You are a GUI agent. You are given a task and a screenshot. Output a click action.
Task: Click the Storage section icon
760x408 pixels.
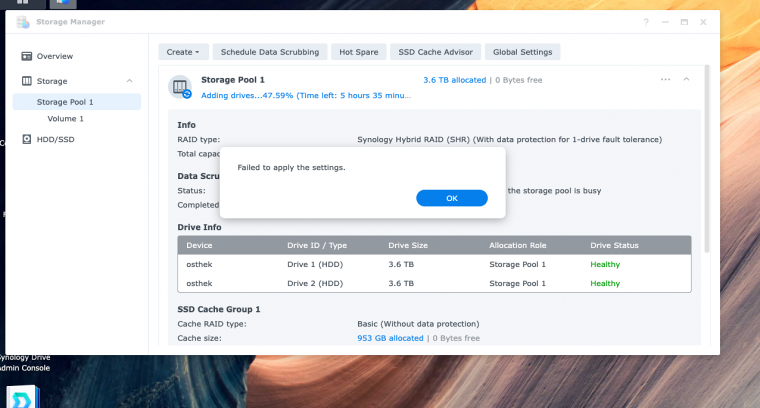(27, 81)
